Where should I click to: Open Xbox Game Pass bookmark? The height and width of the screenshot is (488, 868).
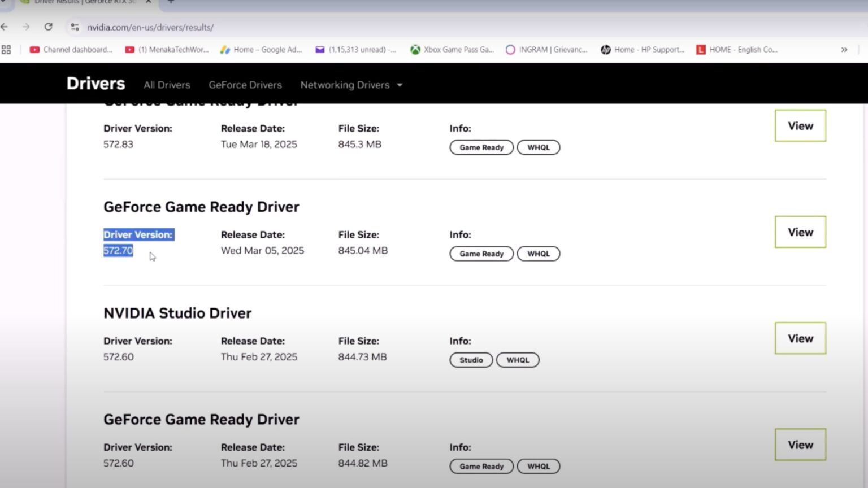point(452,50)
